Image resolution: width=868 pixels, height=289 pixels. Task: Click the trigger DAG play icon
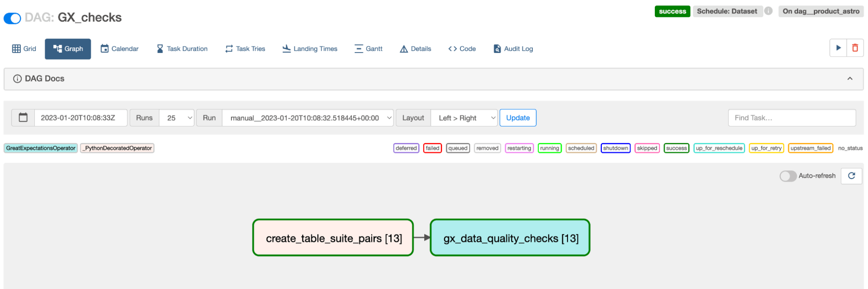pyautogui.click(x=838, y=48)
